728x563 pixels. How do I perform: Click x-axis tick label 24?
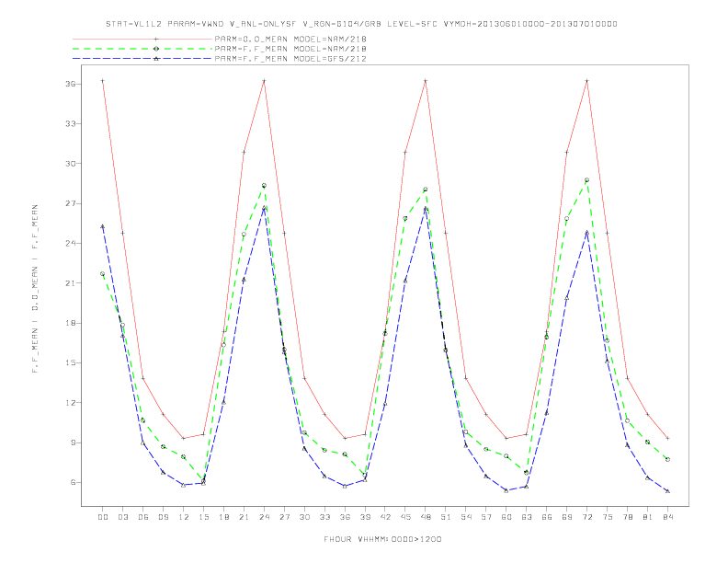264,517
